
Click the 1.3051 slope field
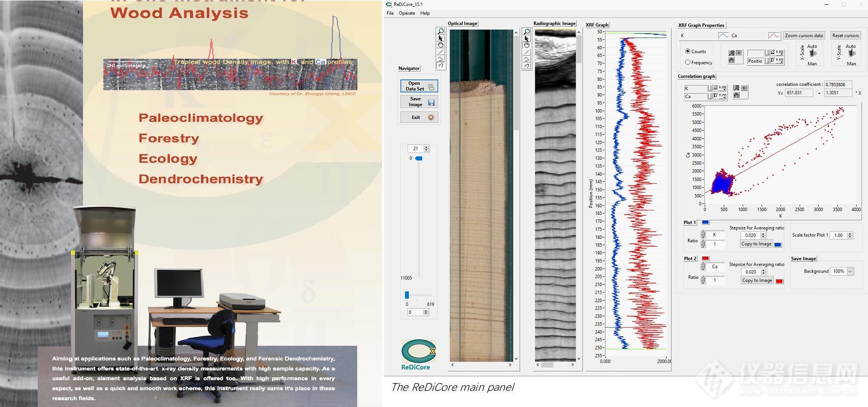coord(838,93)
